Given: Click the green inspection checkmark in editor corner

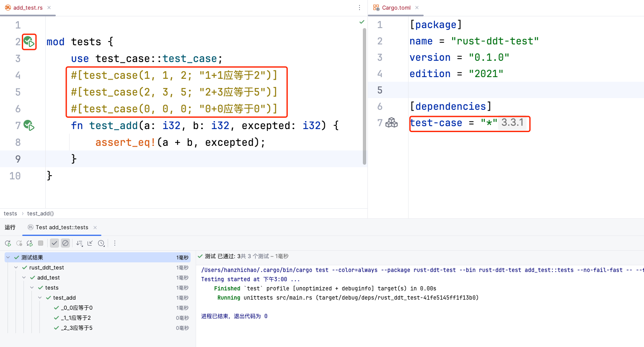Looking at the screenshot, I should point(362,22).
